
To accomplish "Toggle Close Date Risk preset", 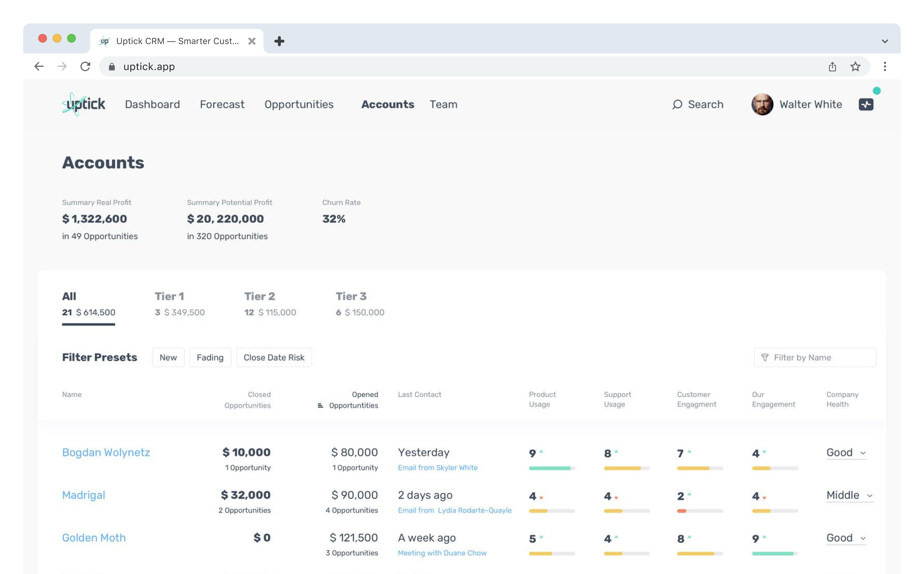I will (274, 357).
